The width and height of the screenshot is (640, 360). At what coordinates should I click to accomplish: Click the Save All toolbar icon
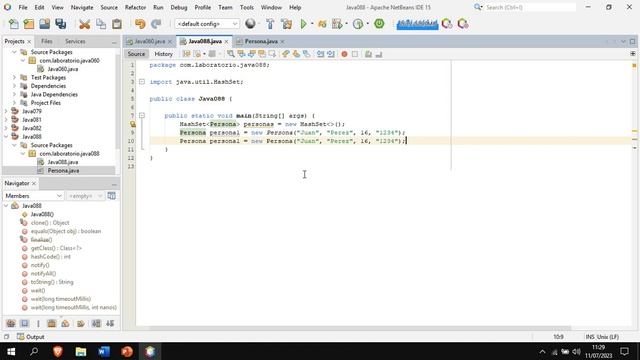(60, 24)
